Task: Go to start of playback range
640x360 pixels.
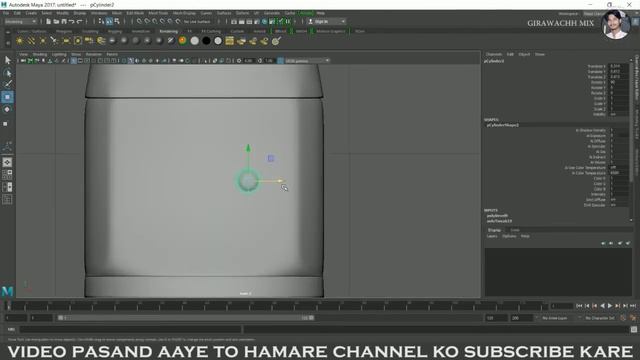Action: point(579,306)
